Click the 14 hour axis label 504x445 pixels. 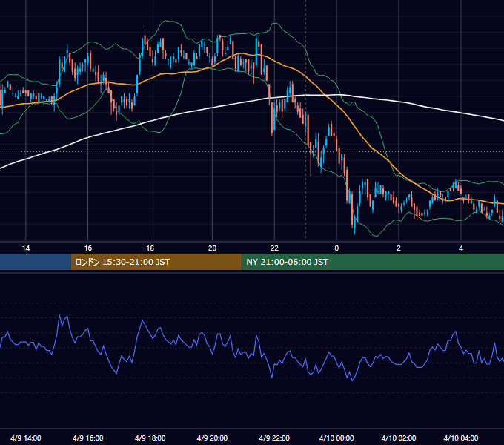(26, 248)
